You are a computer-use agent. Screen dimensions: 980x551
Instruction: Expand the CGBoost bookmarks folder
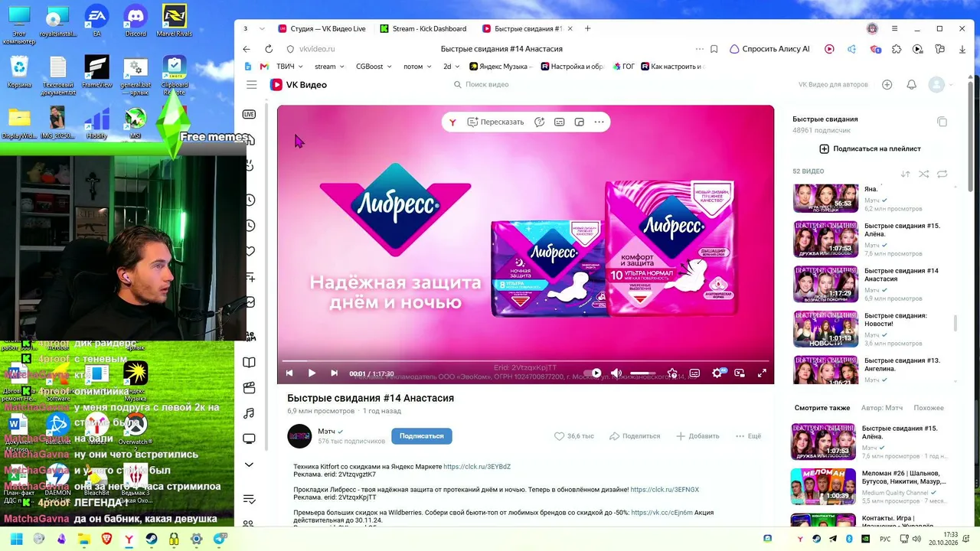click(x=374, y=67)
